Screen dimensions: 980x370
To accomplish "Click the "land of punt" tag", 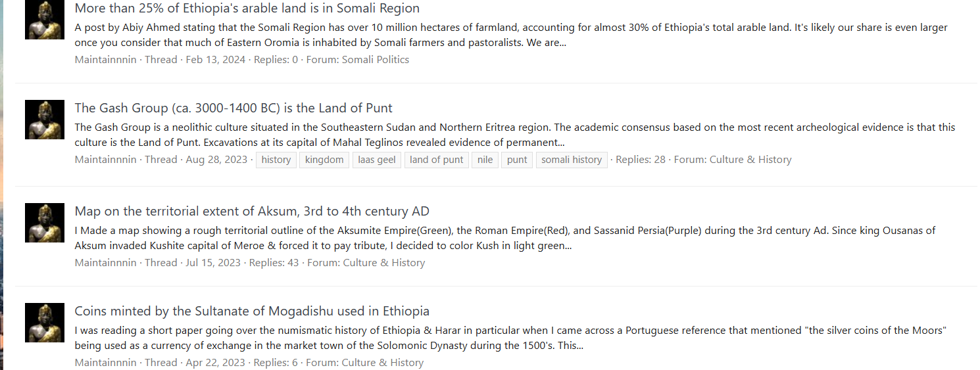I will [x=436, y=160].
